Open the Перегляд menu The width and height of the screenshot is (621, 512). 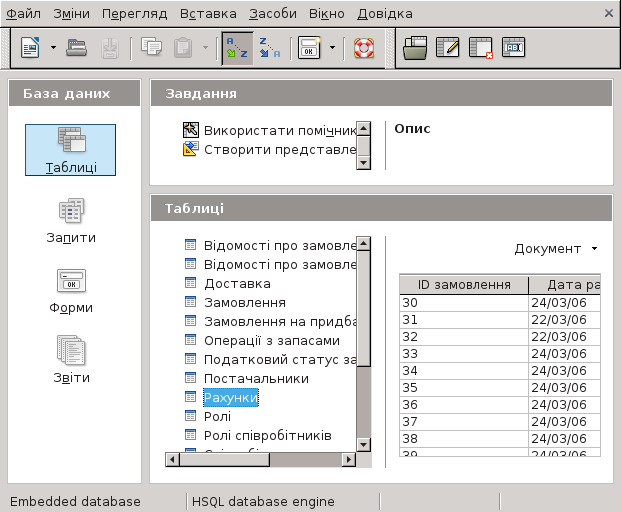[x=135, y=14]
